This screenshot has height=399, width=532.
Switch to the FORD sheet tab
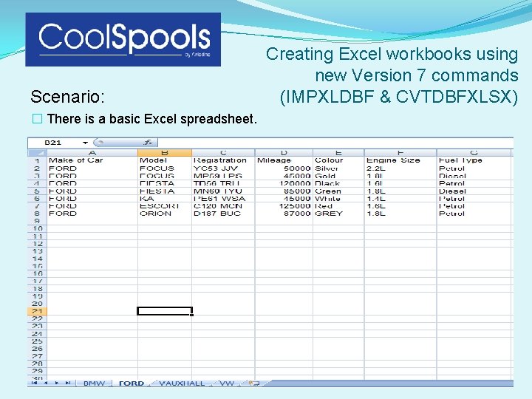(132, 383)
